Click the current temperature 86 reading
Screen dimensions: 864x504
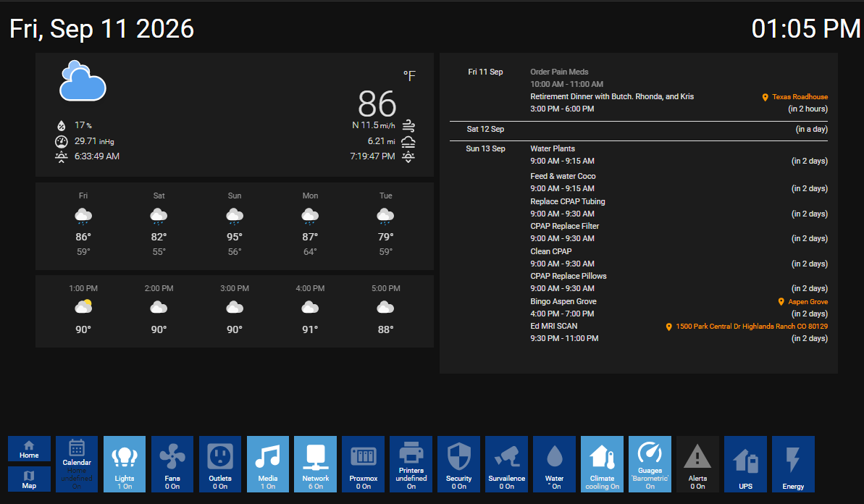377,104
